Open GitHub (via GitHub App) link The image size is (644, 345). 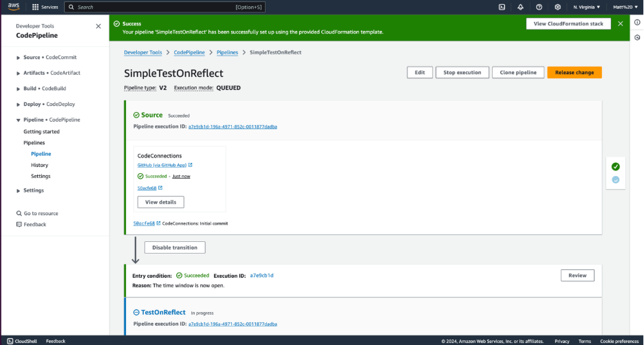click(162, 165)
